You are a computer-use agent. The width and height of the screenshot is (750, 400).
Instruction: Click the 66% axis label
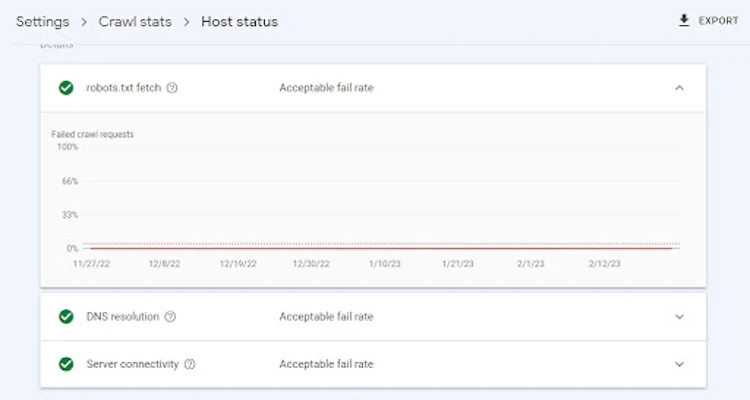[x=70, y=181]
